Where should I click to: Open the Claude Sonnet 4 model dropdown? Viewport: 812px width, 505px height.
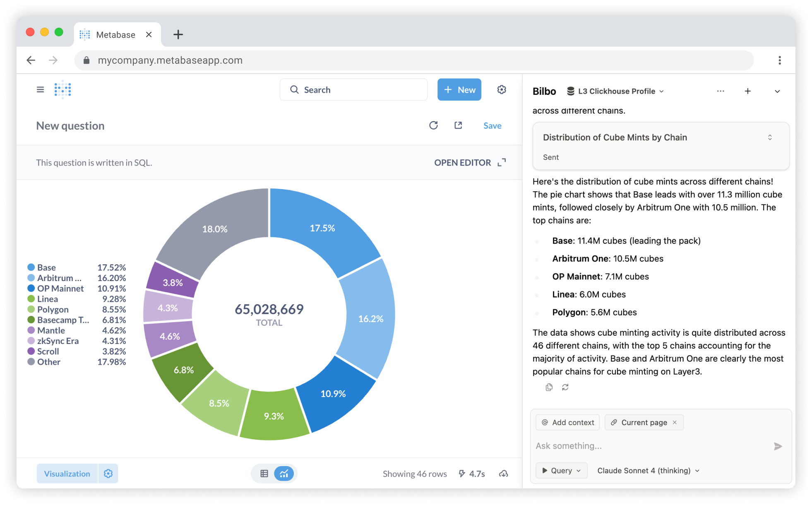click(648, 471)
